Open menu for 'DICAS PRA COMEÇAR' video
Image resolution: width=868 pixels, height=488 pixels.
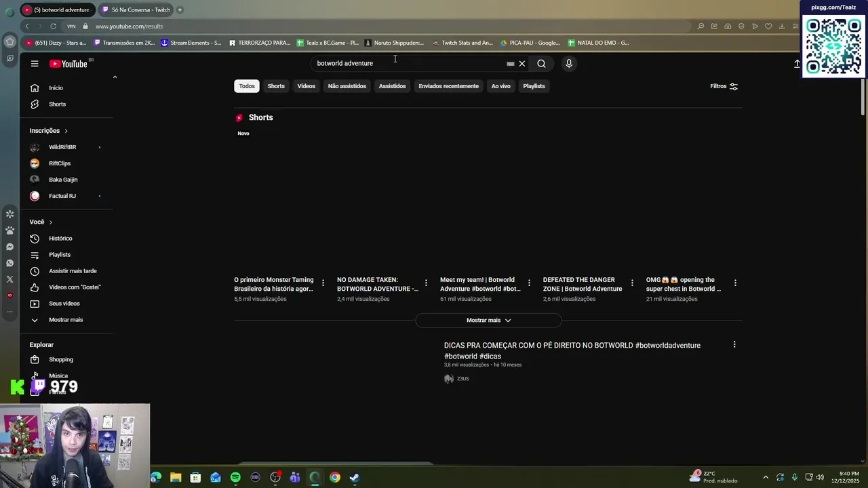tap(734, 344)
